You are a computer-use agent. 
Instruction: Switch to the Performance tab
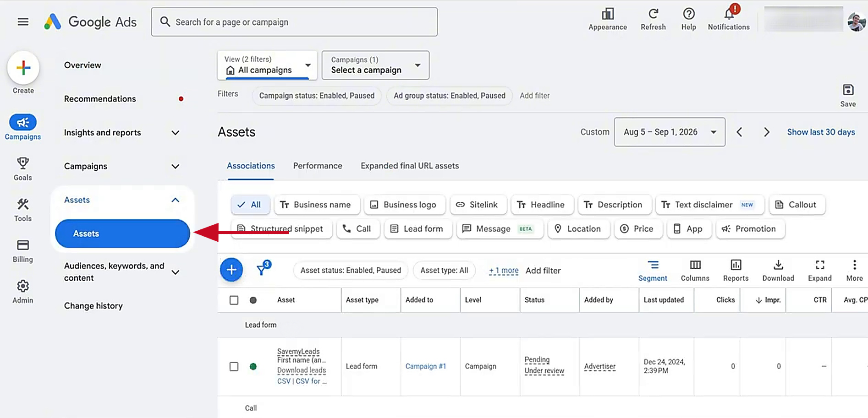318,166
